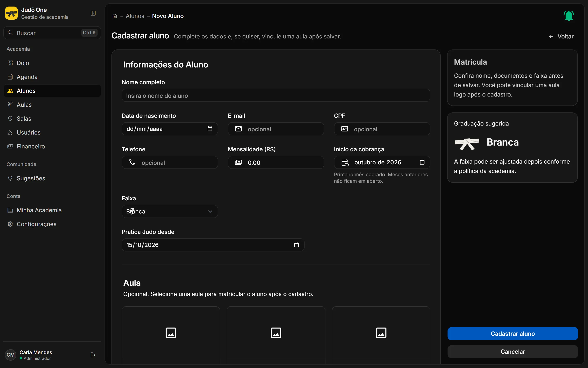Select the first Aula card thumbnail
This screenshot has height=368, width=588.
point(171,333)
